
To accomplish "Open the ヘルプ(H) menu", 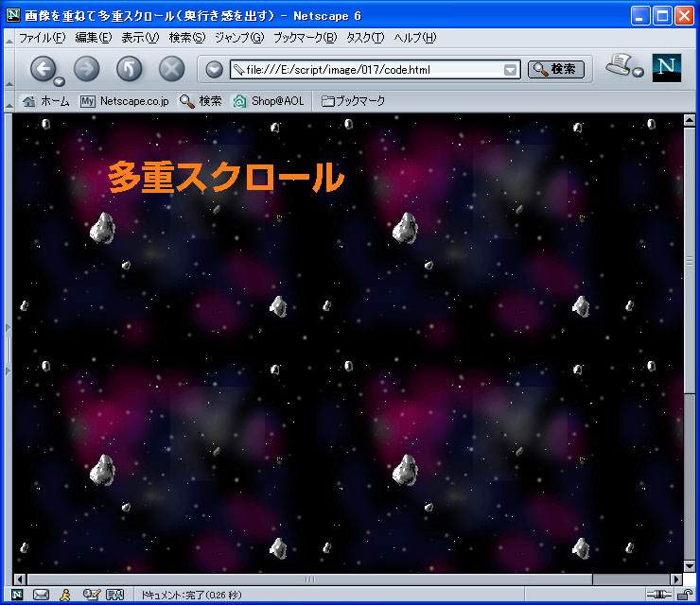I will pos(414,38).
